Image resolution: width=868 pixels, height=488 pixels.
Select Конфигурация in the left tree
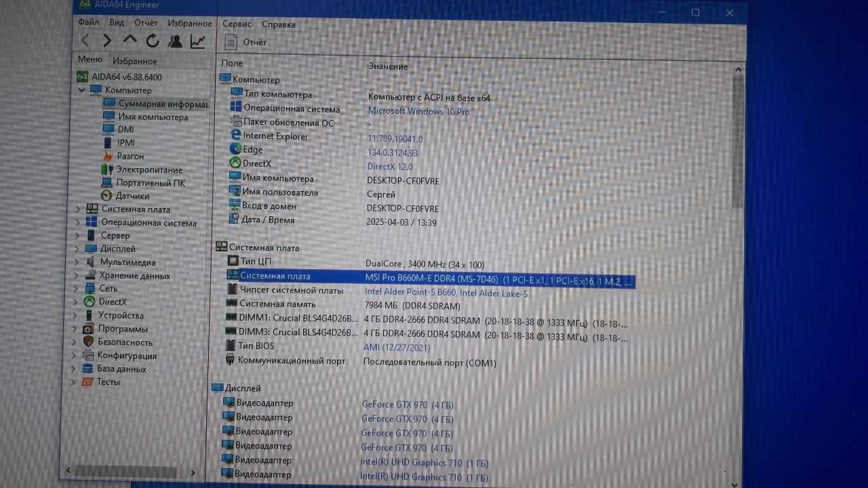(126, 355)
